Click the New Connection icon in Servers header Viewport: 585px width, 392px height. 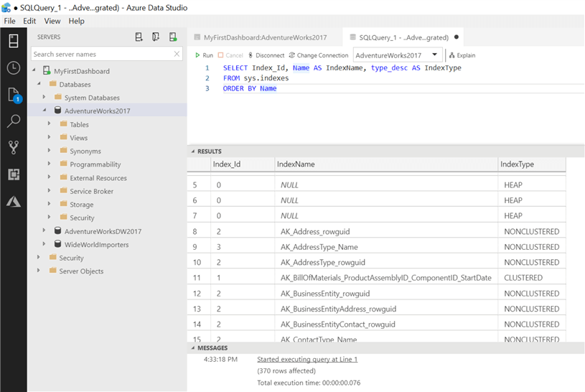point(139,37)
